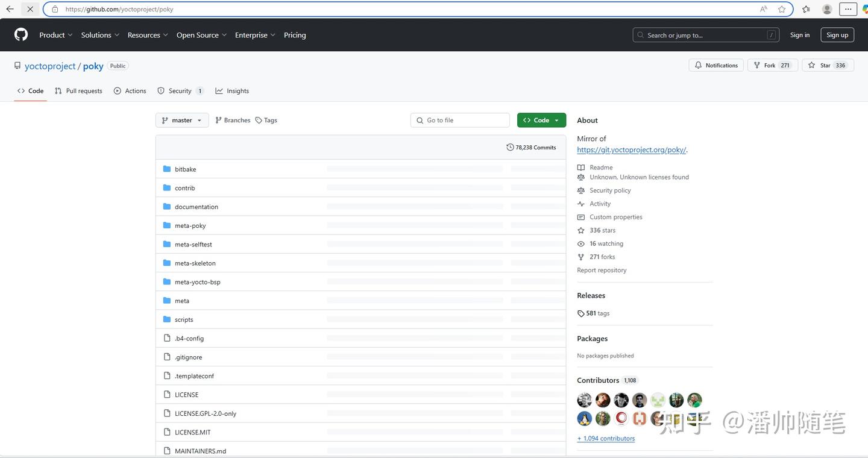View Tags list link
868x458 pixels.
click(x=266, y=120)
